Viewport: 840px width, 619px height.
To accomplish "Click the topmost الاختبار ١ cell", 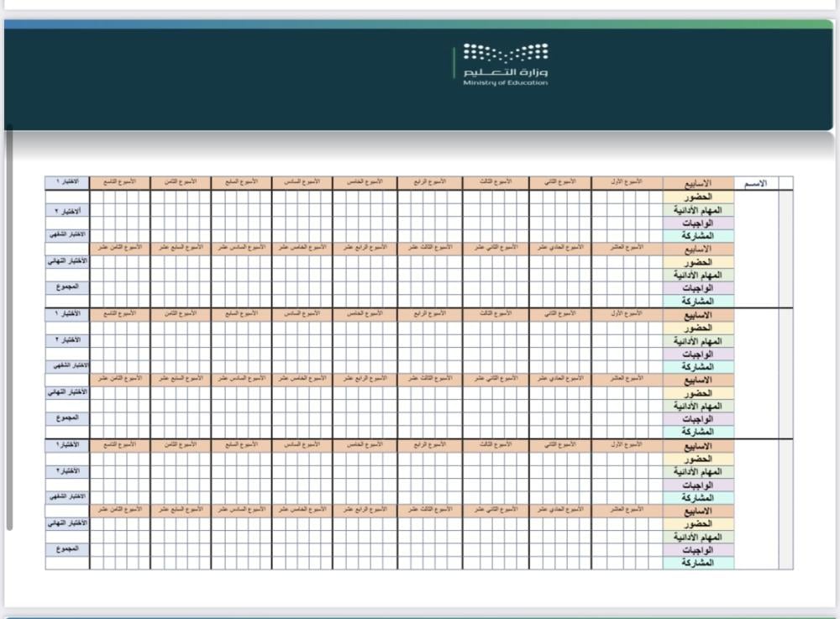I will (x=67, y=182).
